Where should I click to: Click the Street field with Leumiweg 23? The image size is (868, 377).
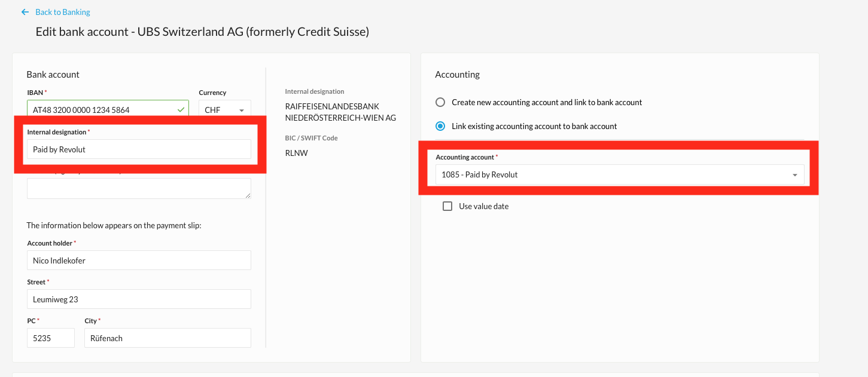coord(138,299)
